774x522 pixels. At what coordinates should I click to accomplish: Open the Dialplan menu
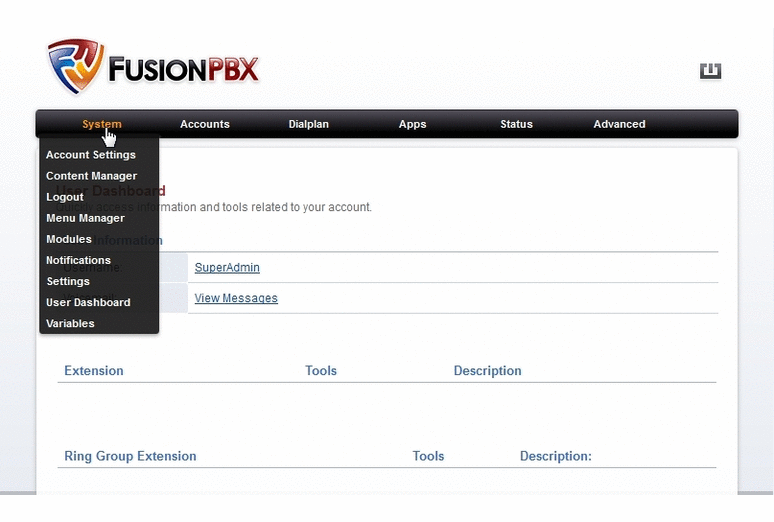309,124
